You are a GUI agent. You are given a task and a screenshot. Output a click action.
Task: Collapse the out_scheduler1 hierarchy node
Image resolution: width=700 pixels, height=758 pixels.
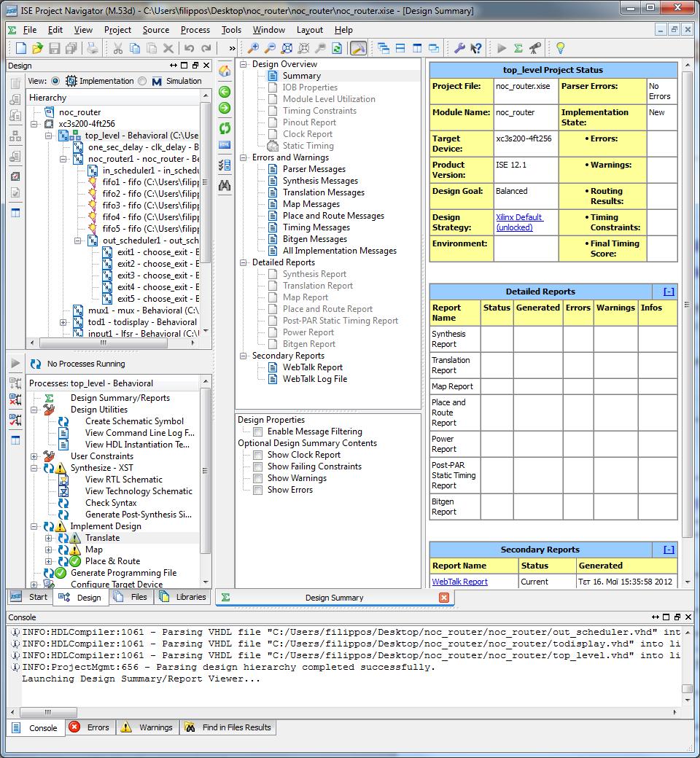point(78,241)
